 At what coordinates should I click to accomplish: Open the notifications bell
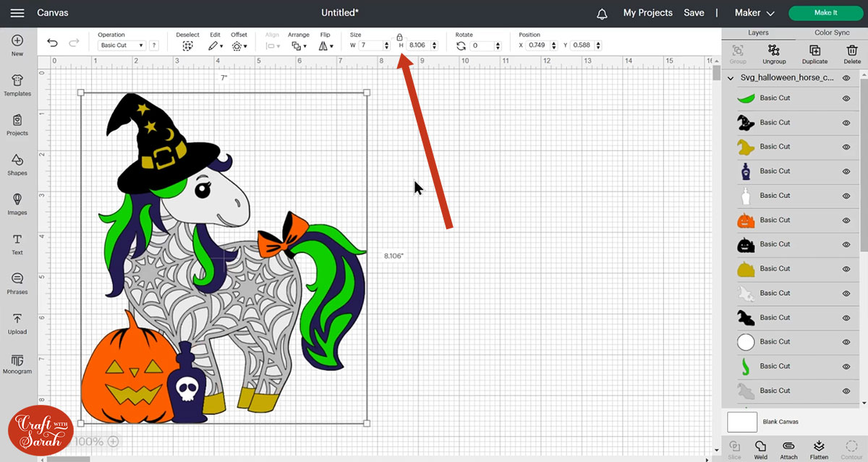[602, 13]
